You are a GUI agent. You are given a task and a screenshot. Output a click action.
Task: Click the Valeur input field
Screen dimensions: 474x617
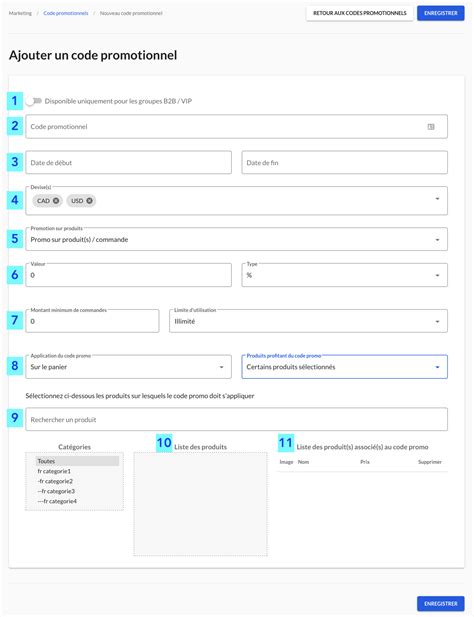tap(128, 275)
